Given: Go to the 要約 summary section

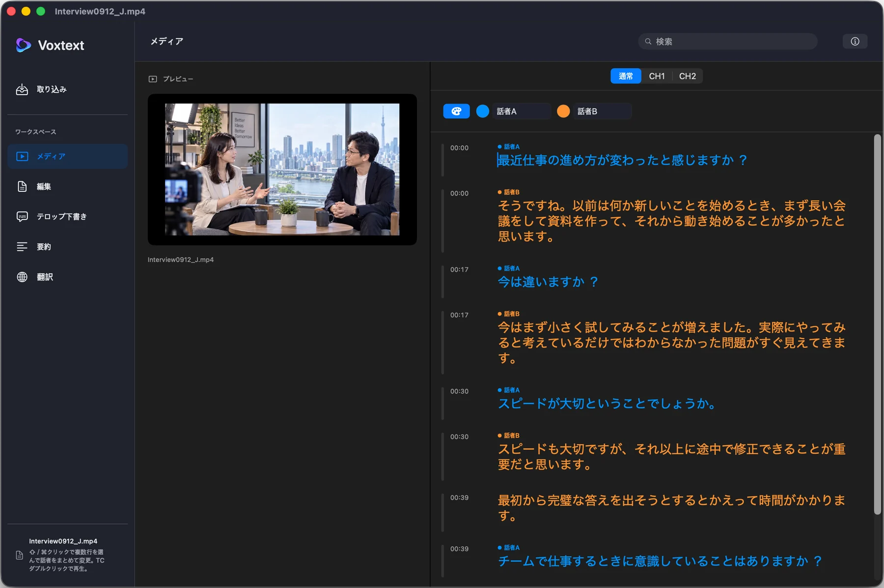Looking at the screenshot, I should (67, 247).
